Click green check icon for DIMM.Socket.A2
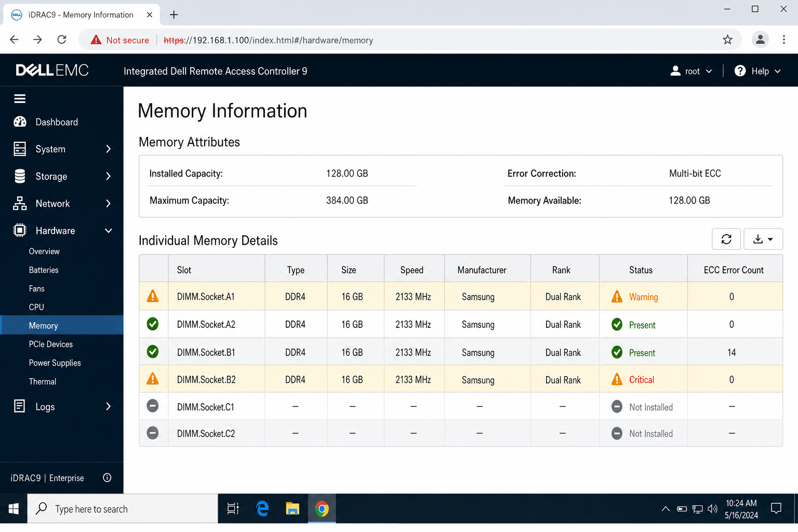798x532 pixels. (153, 324)
